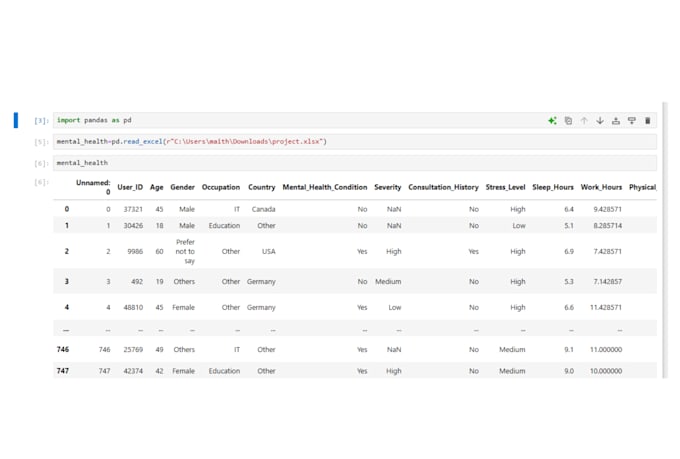Click the Mental_Health_Condition column header
The width and height of the screenshot is (680, 459).
[x=325, y=187]
